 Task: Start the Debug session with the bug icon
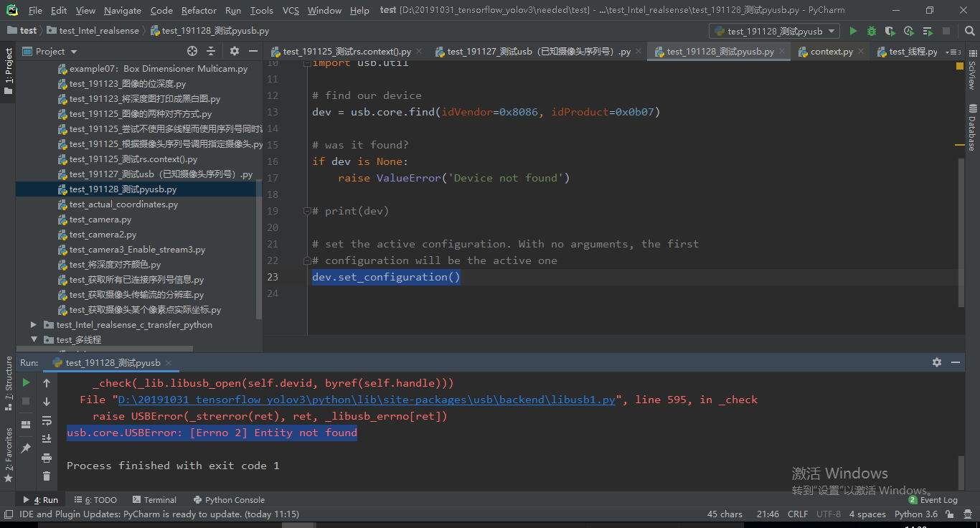870,31
